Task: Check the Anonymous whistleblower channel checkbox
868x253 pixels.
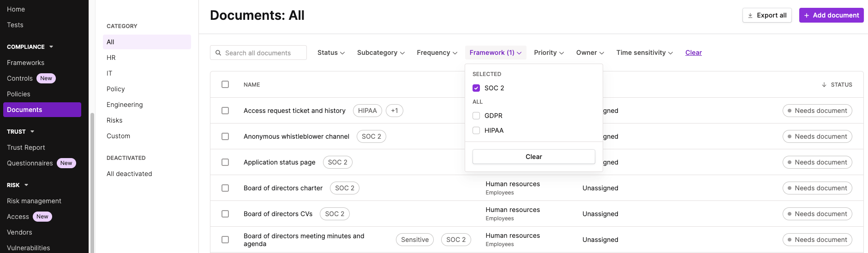Action: [x=225, y=136]
